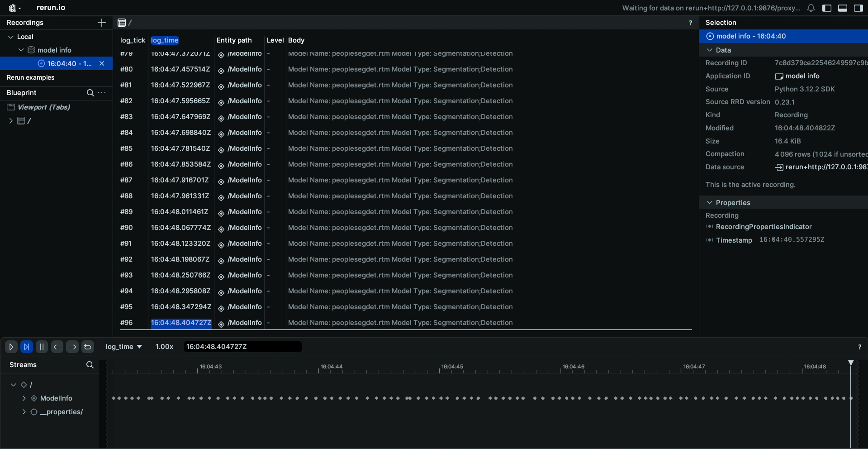Close the 16:04:40 recording
Viewport: 868px width, 449px height.
[x=102, y=63]
